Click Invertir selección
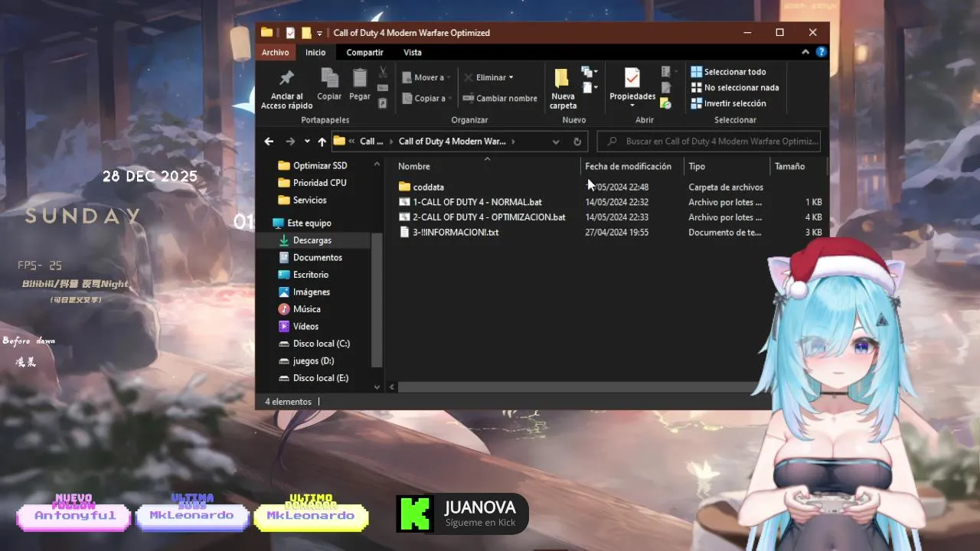Viewport: 980px width, 551px height. (x=728, y=103)
